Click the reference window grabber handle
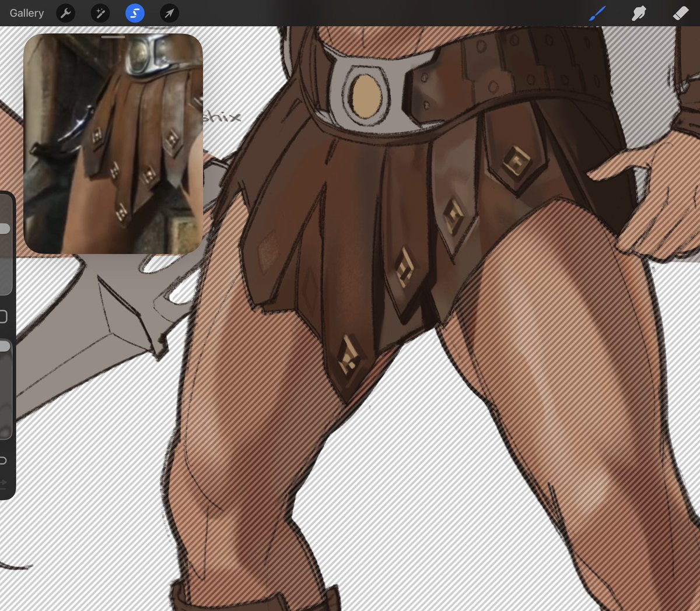700x611 pixels. pos(113,37)
